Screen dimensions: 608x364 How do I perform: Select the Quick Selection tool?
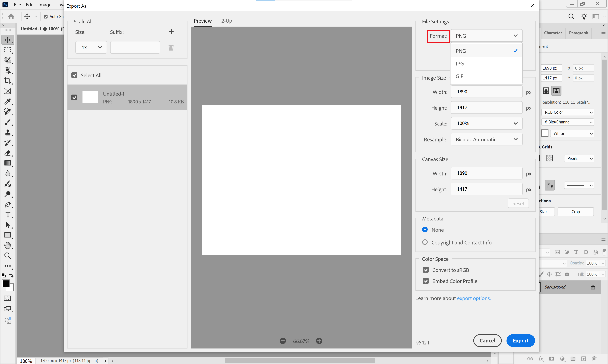8,60
